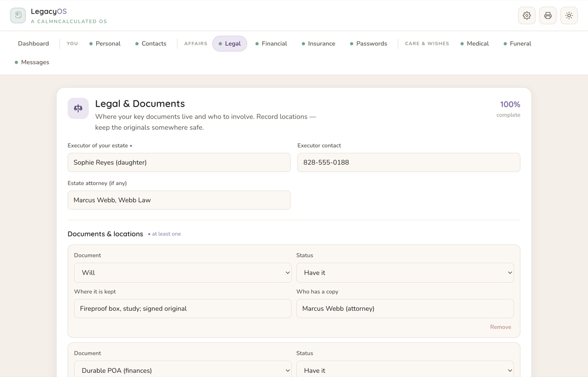Click the scales icon beside Legal & Documents
The height and width of the screenshot is (377, 588).
pyautogui.click(x=78, y=108)
